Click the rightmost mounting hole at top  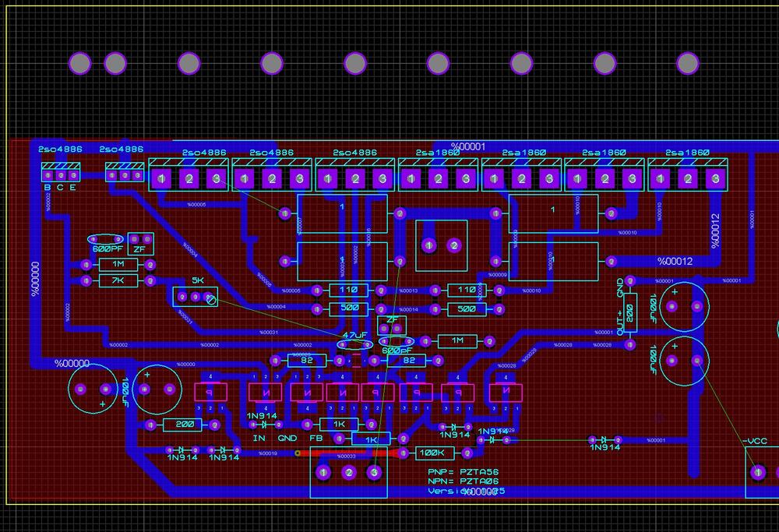point(687,63)
